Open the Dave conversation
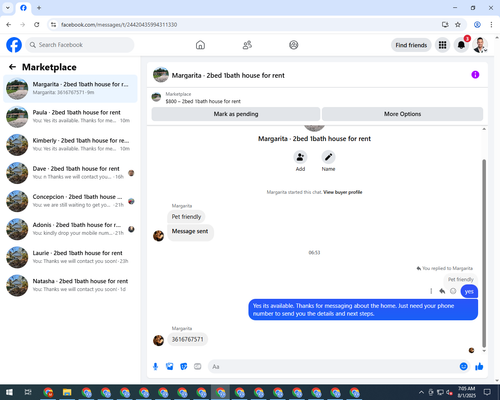500x400 pixels. pos(70,173)
